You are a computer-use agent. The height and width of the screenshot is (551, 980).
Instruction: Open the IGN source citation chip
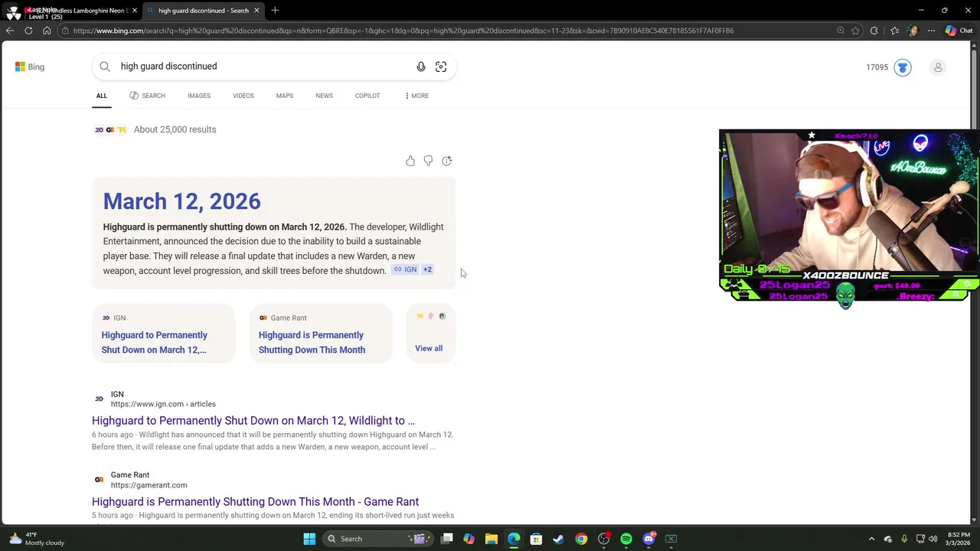pos(405,269)
